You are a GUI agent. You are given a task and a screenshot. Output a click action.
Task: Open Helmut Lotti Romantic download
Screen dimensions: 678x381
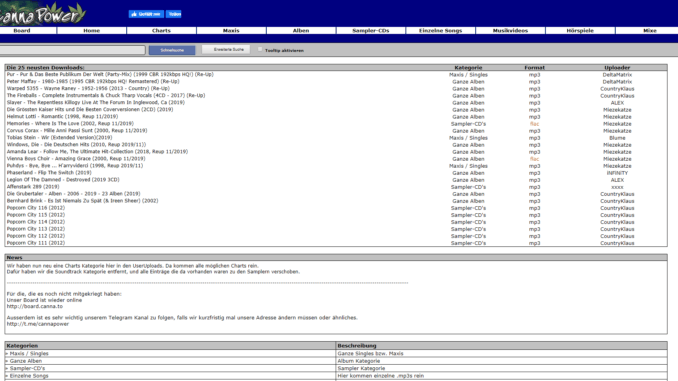[x=62, y=116]
